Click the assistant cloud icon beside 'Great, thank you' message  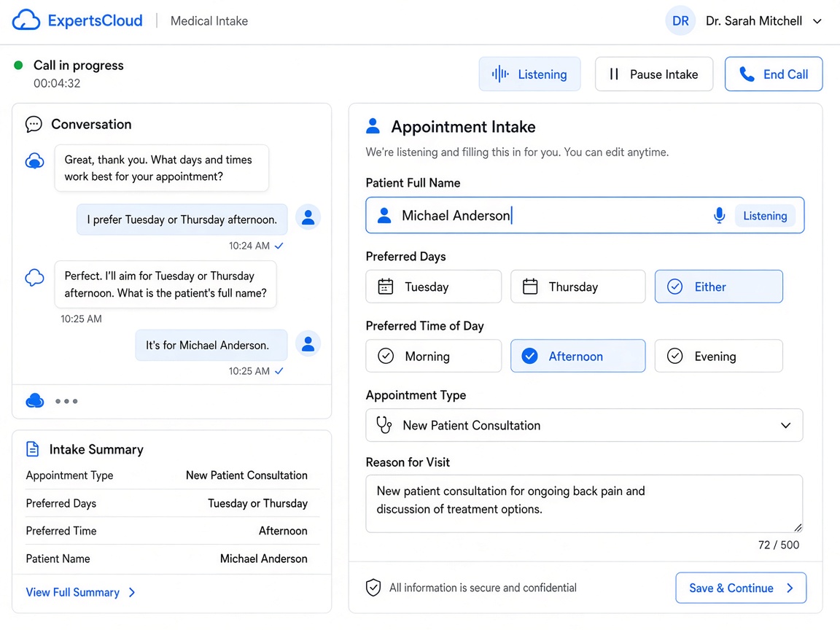point(35,160)
